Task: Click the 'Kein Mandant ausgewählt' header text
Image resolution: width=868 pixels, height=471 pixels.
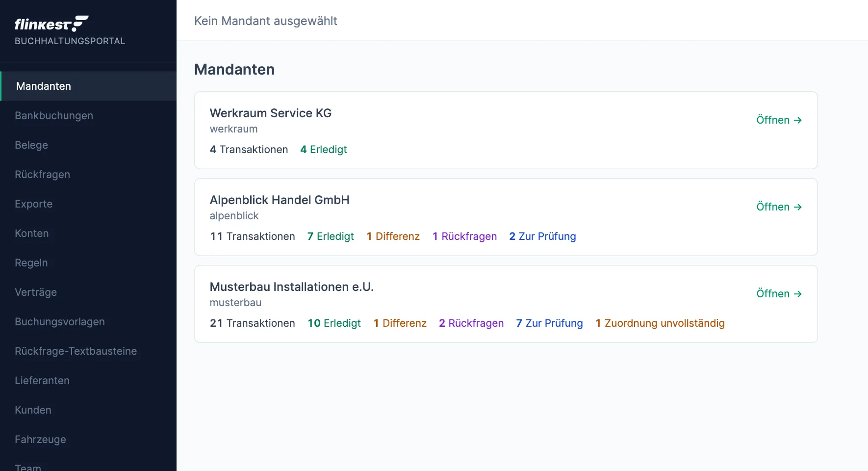Action: pyautogui.click(x=266, y=21)
